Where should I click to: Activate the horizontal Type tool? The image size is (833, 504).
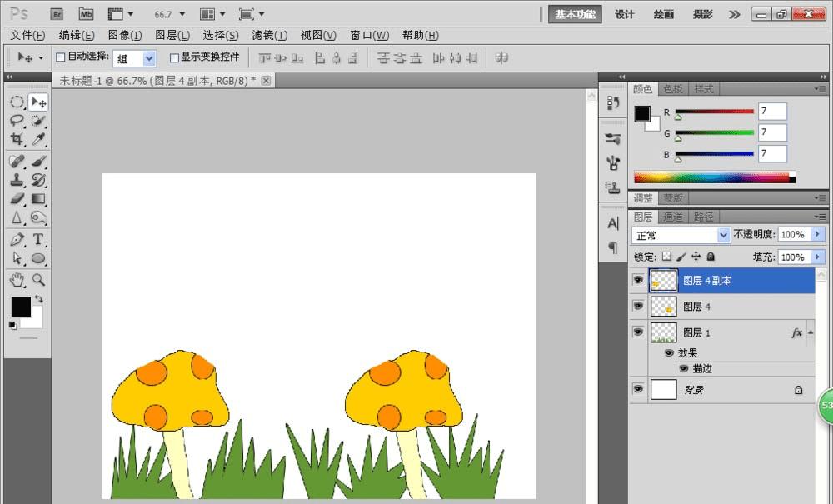(38, 239)
